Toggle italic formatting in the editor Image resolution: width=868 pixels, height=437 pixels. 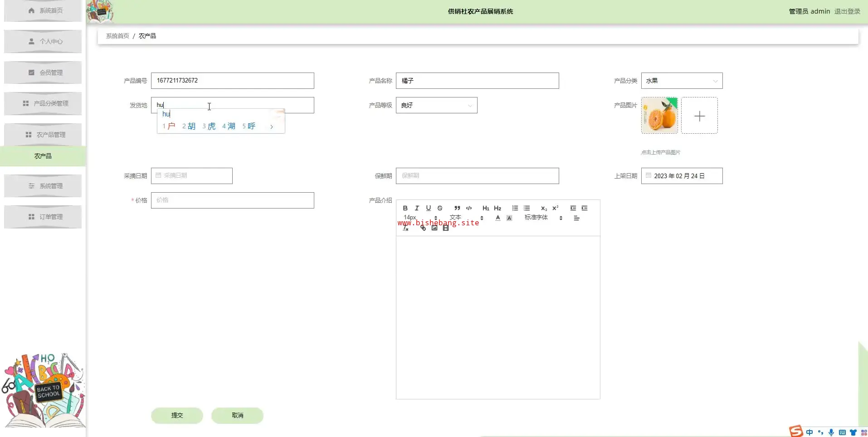tap(417, 208)
